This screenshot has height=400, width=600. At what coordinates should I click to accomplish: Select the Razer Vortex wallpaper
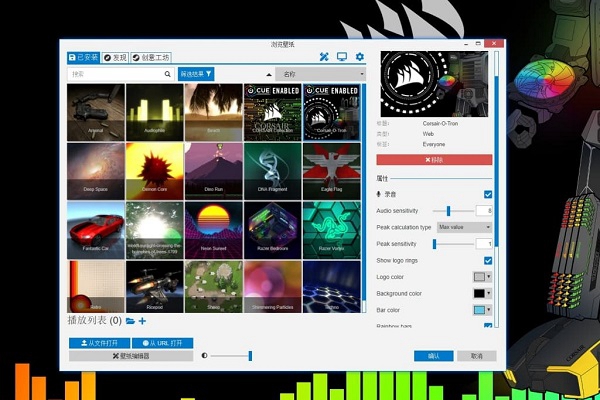[333, 228]
